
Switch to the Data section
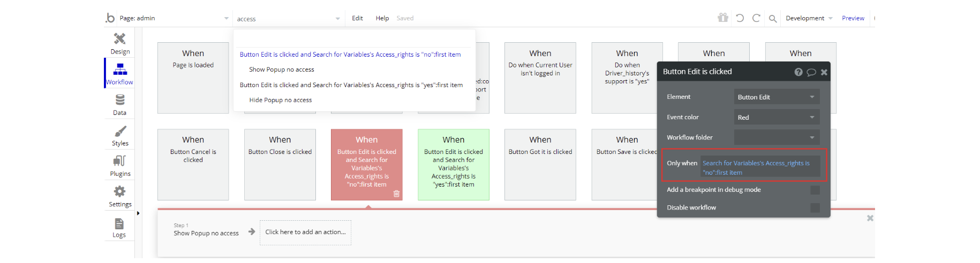(x=120, y=105)
